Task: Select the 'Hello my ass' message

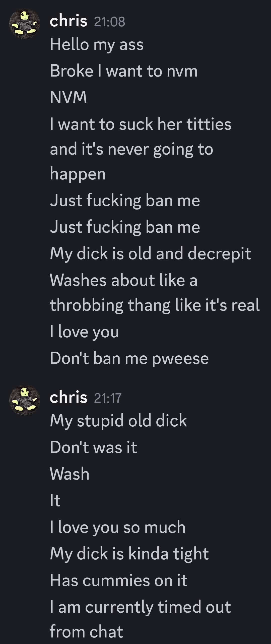Action: (x=97, y=45)
